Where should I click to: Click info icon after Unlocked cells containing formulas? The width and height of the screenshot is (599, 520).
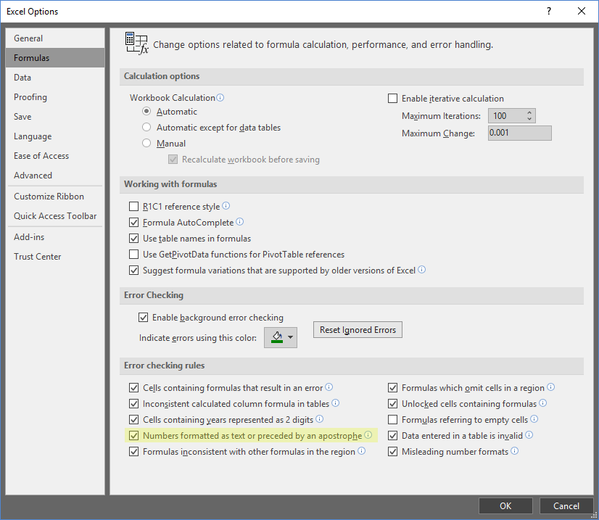[543, 403]
